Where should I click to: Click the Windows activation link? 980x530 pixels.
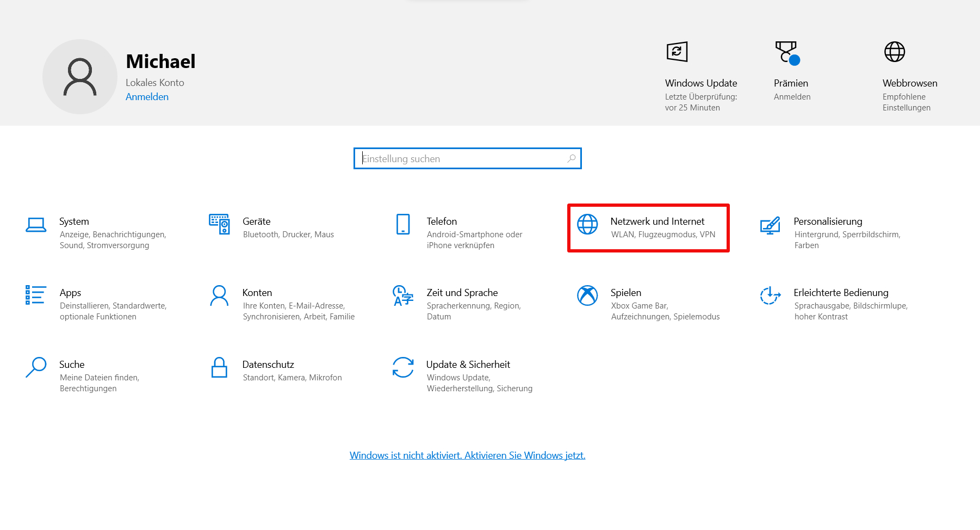(467, 455)
